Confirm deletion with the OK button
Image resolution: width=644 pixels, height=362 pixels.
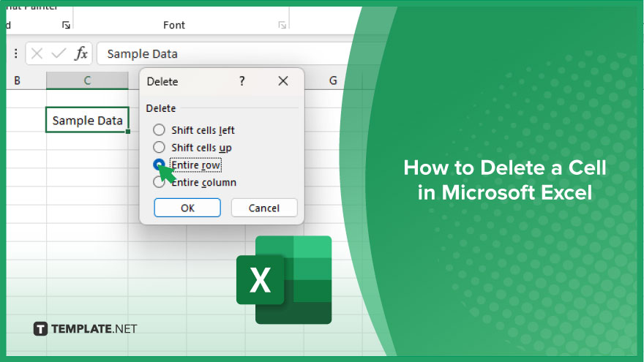point(187,208)
